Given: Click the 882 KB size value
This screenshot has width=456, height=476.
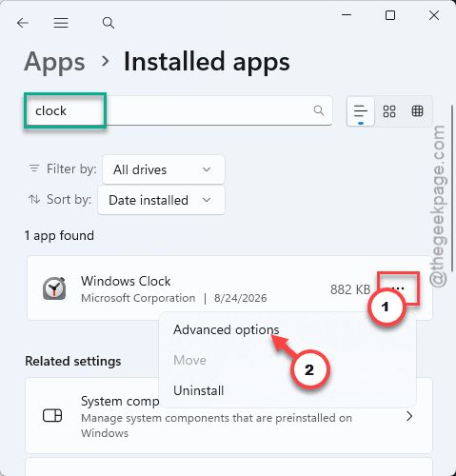Looking at the screenshot, I should tap(350, 289).
